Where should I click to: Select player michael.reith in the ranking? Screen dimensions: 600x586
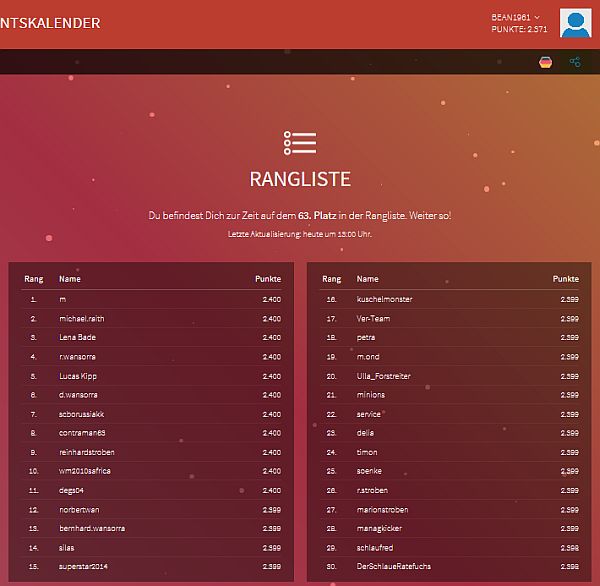(82, 318)
